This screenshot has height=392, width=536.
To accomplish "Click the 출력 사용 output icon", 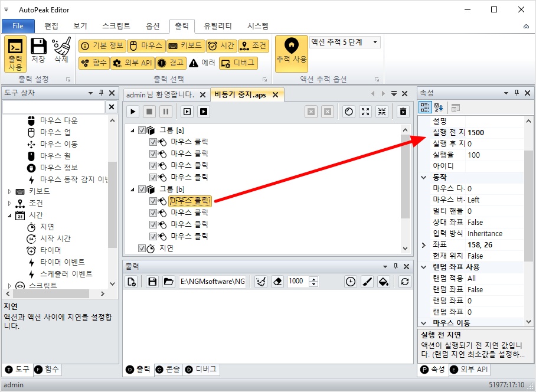I will [15, 54].
